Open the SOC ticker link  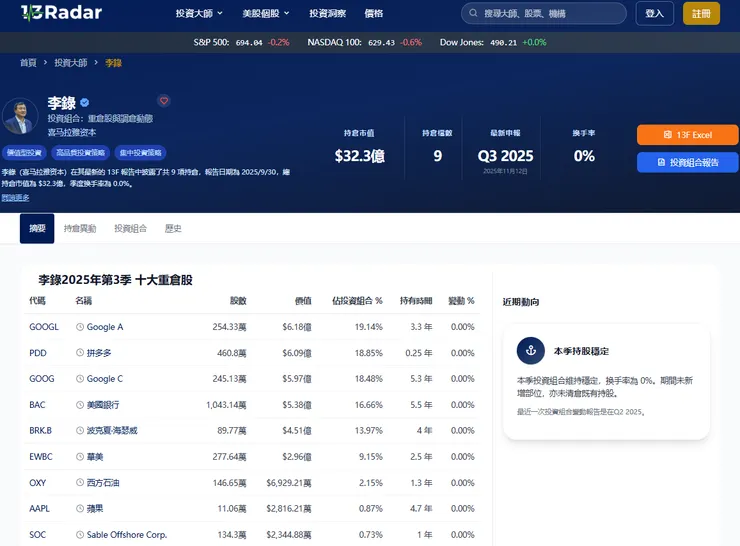[x=38, y=534]
